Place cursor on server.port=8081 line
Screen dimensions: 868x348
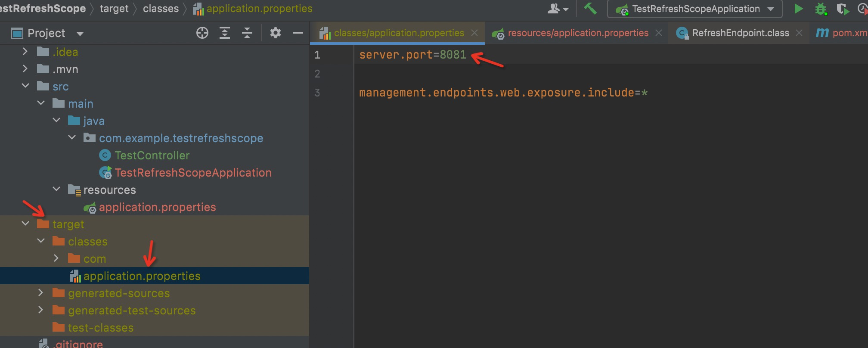[x=412, y=55]
